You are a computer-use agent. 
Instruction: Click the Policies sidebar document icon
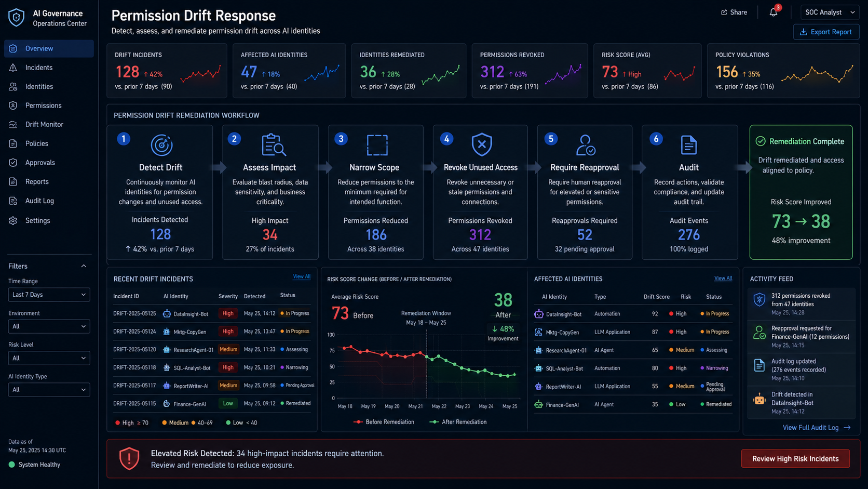(x=13, y=143)
